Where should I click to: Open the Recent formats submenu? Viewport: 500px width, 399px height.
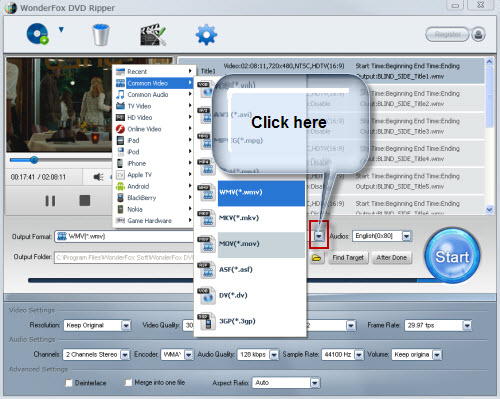[154, 71]
